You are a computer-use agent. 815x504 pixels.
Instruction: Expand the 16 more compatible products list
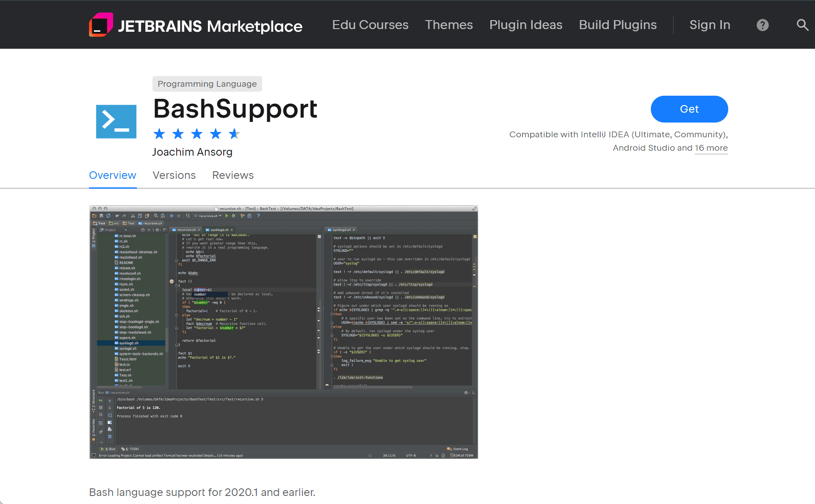point(711,148)
